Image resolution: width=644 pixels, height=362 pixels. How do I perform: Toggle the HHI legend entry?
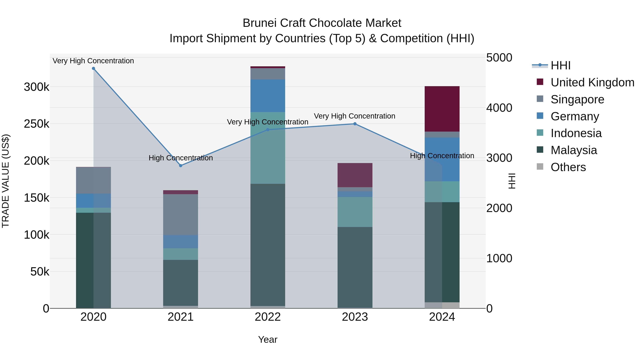(551, 65)
